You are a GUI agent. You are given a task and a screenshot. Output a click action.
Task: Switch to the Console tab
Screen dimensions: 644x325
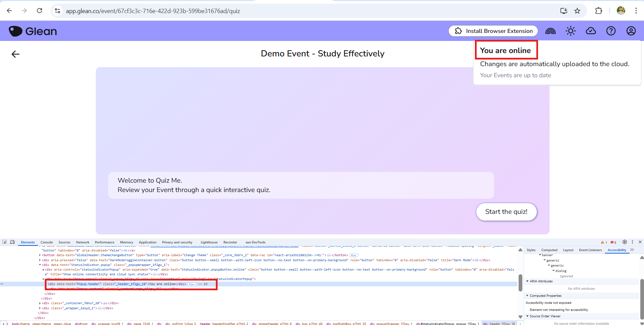[46, 242]
